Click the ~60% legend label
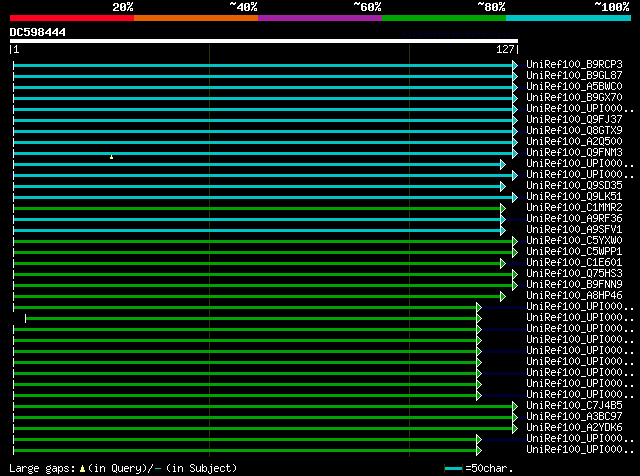The height and width of the screenshot is (476, 640). (x=367, y=7)
